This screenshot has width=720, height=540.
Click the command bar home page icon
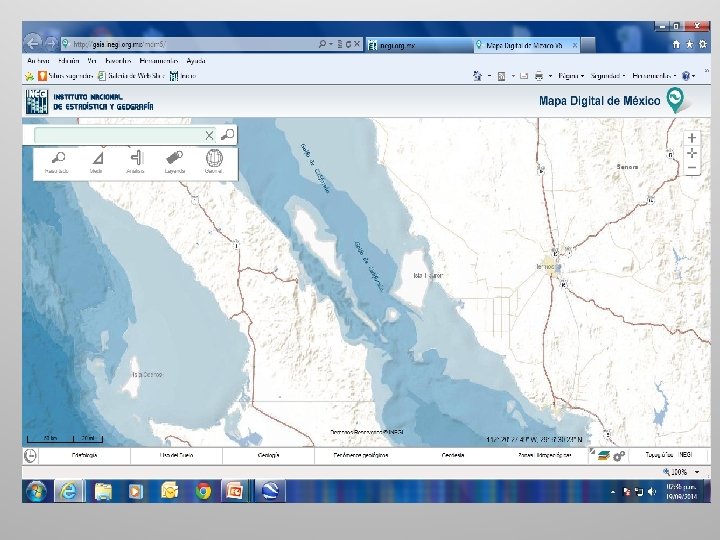[478, 76]
